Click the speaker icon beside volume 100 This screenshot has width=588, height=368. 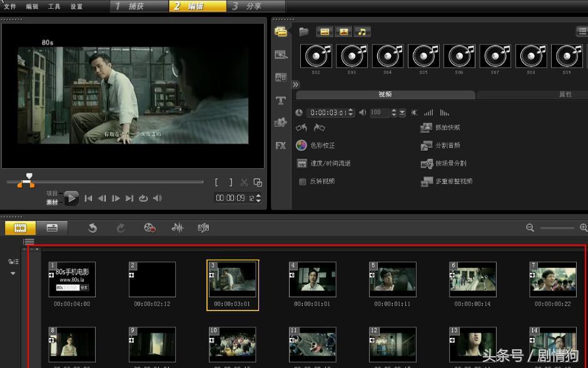(362, 113)
